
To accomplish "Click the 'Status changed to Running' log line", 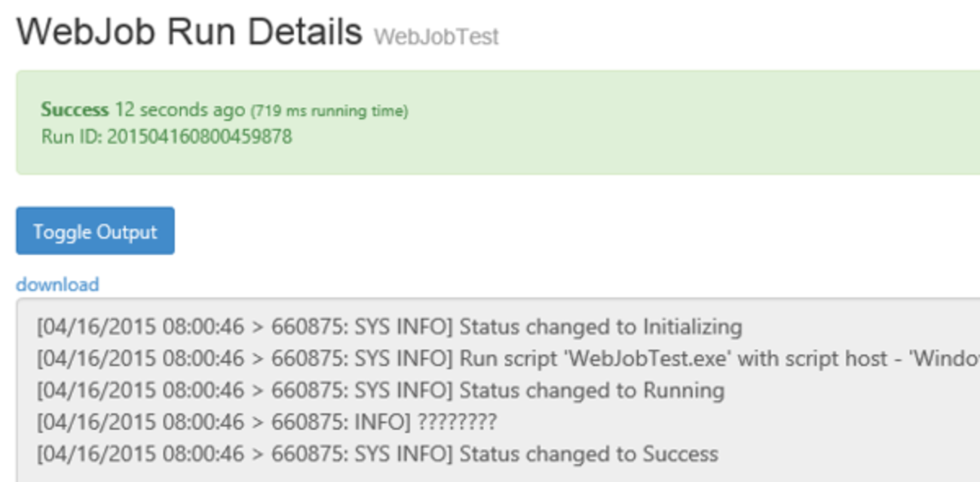I will 591,391.
